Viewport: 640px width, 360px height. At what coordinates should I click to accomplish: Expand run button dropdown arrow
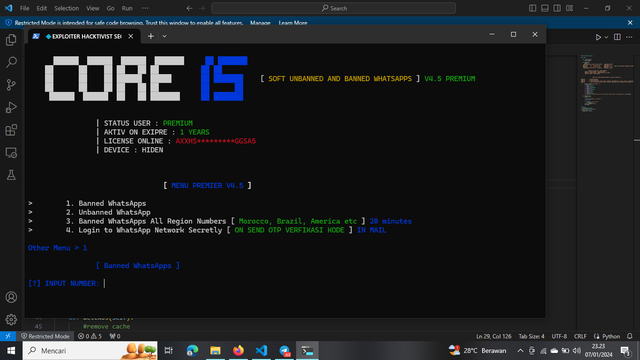[x=606, y=37]
